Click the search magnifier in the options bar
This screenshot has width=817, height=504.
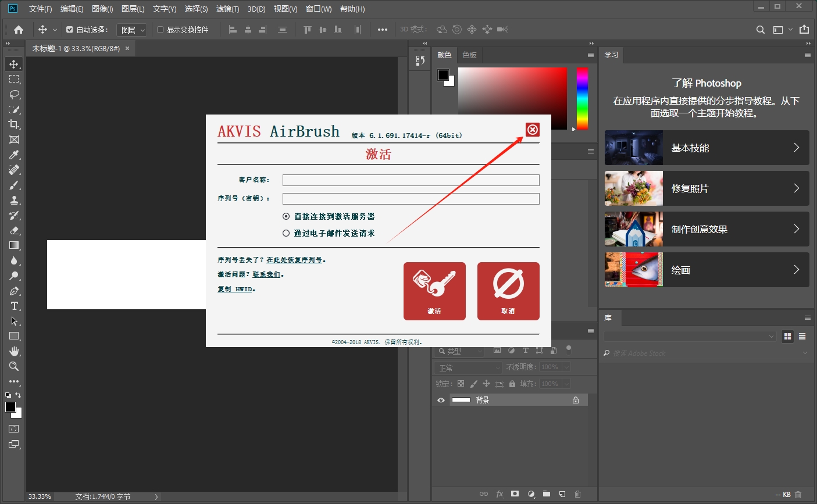point(761,30)
